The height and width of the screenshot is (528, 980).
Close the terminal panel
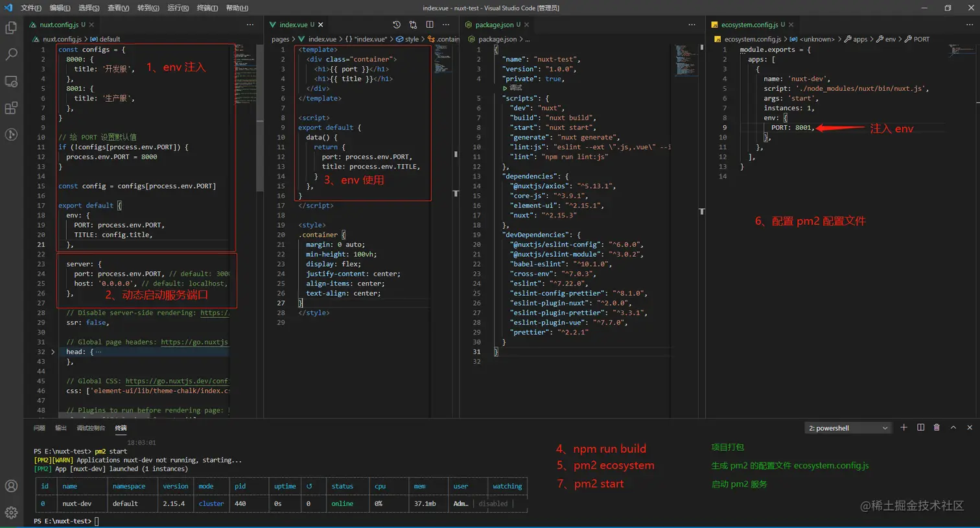tap(970, 427)
